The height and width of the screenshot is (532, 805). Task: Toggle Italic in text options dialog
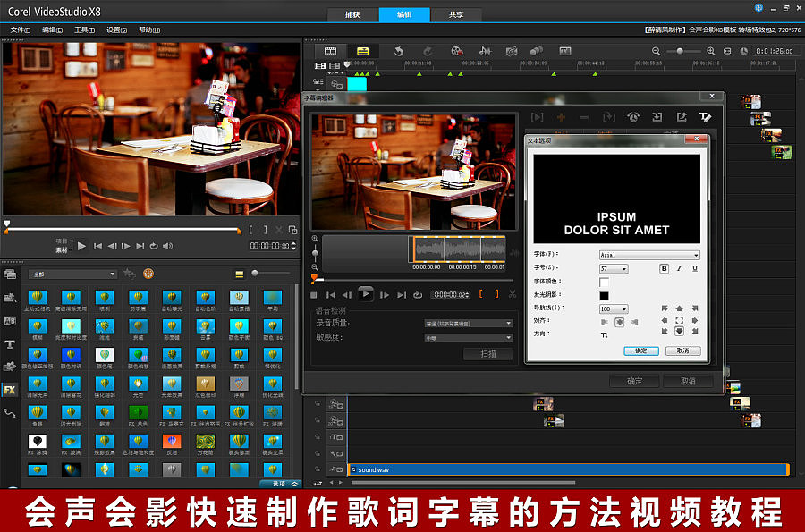point(680,268)
